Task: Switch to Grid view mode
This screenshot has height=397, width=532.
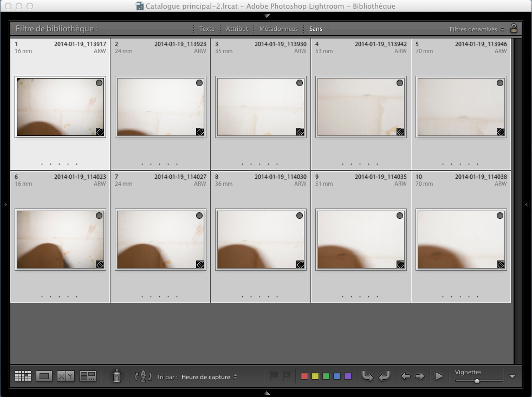Action: coord(23,376)
